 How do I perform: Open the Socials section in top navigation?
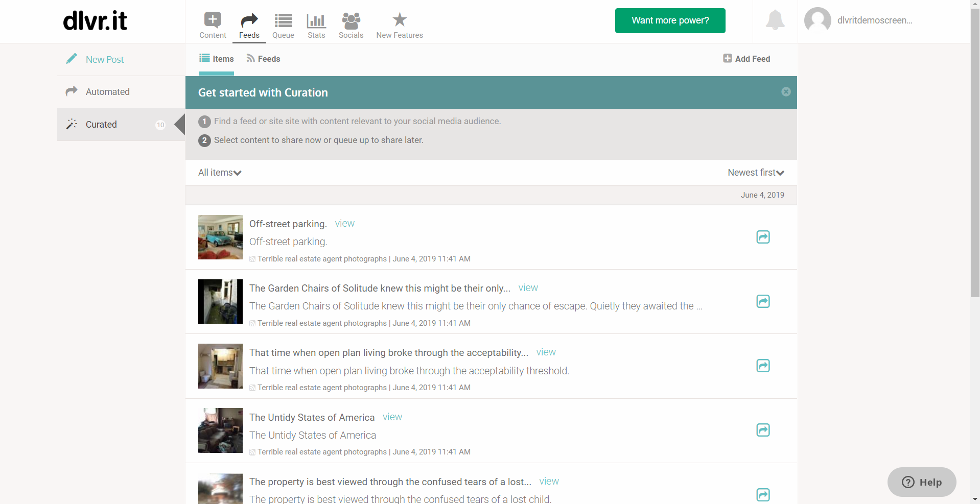(351, 25)
